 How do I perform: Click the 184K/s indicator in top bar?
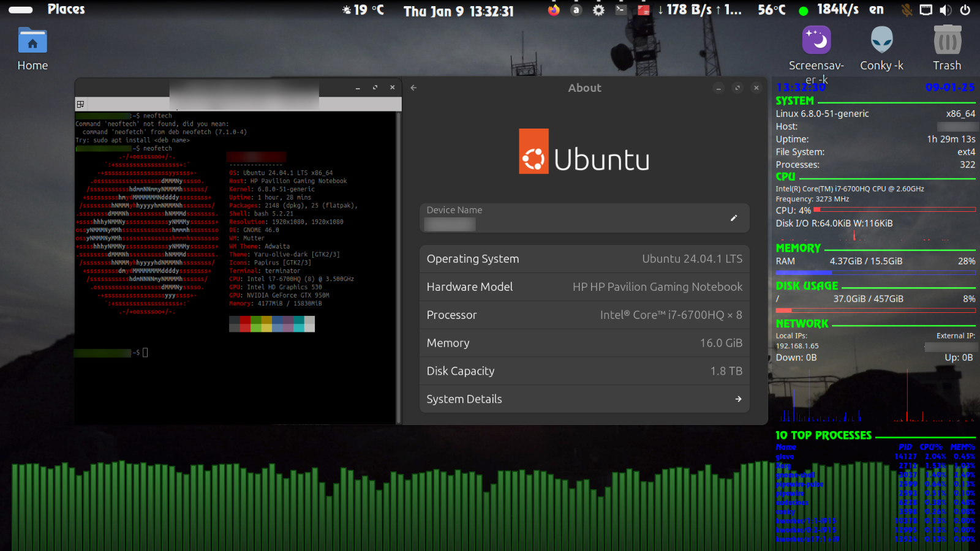pyautogui.click(x=838, y=9)
